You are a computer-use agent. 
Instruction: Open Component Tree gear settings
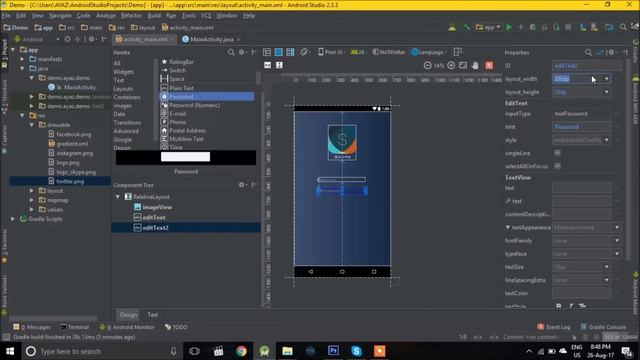[x=242, y=185]
